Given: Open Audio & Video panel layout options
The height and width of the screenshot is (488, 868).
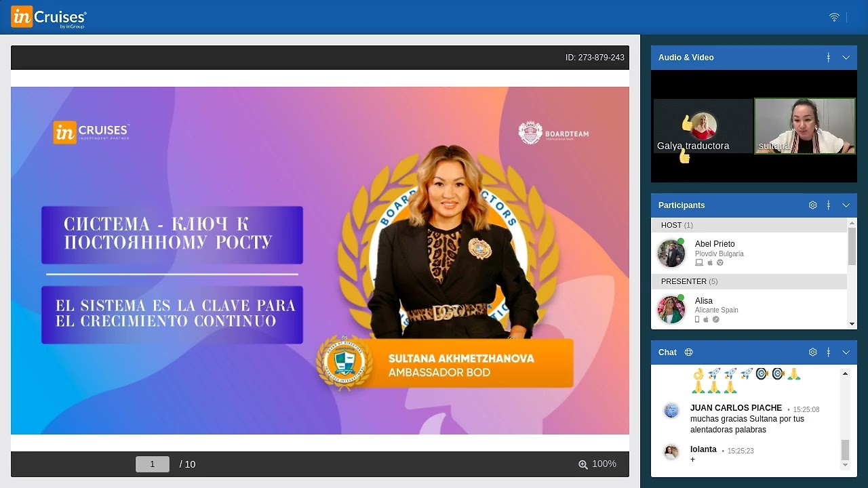Looking at the screenshot, I should (x=829, y=58).
